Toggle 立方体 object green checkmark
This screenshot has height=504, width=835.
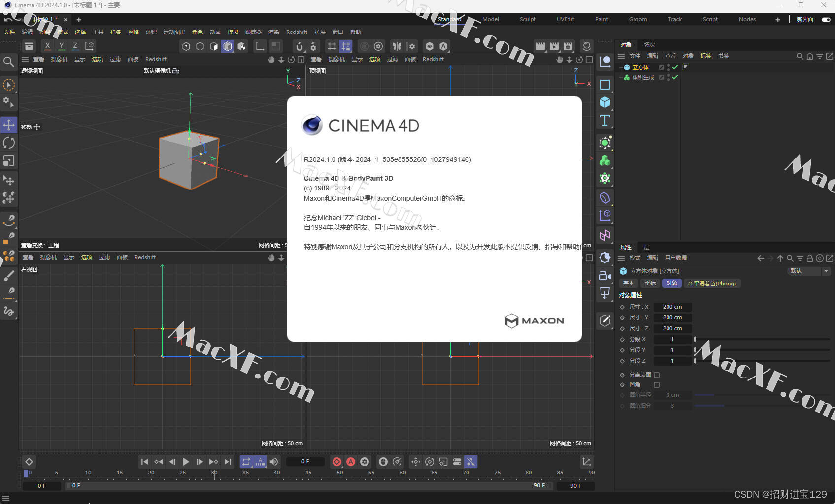tap(675, 67)
